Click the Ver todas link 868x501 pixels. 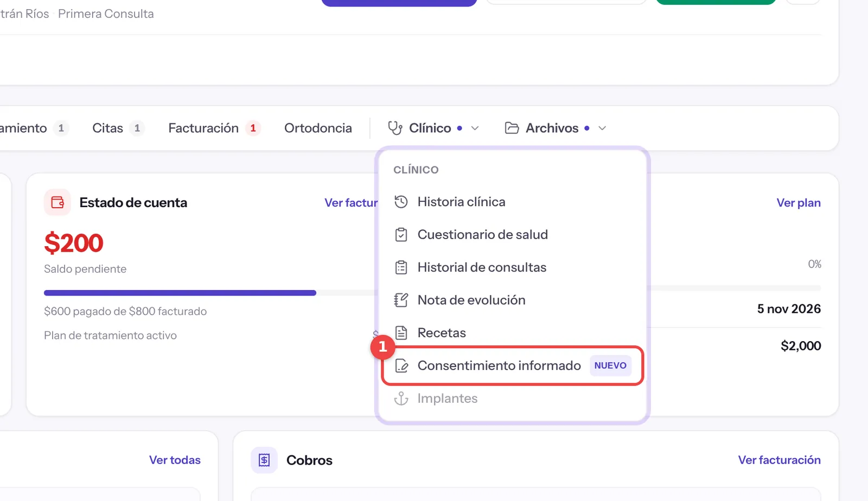point(175,460)
